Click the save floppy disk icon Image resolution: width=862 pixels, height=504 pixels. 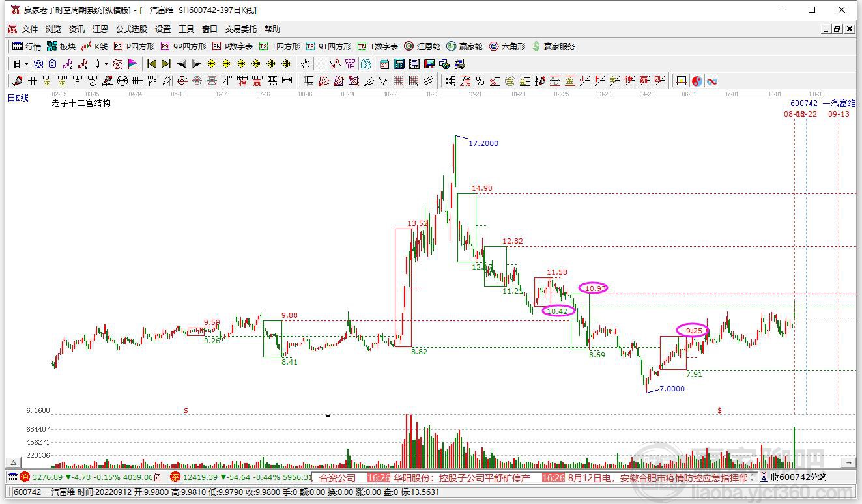pos(430,64)
